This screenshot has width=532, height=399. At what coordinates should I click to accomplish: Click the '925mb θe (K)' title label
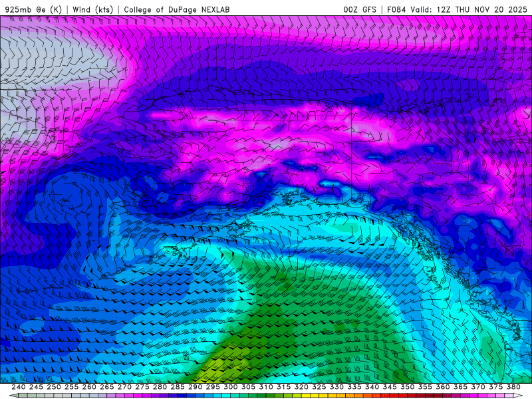coord(33,9)
